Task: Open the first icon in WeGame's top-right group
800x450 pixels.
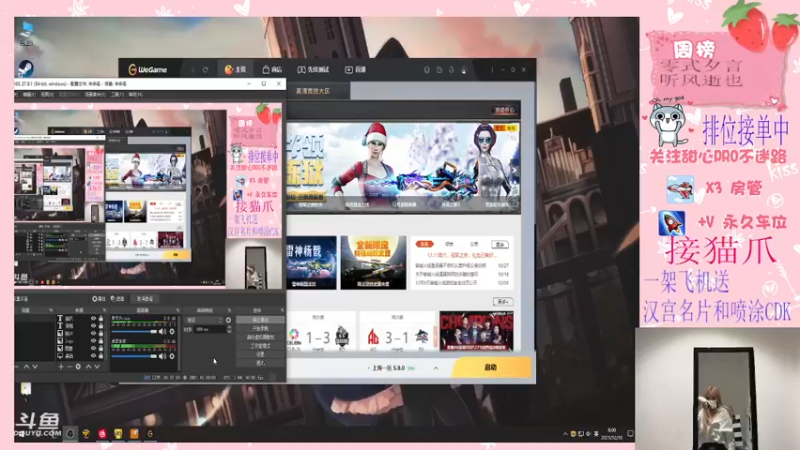Action: pyautogui.click(x=427, y=70)
